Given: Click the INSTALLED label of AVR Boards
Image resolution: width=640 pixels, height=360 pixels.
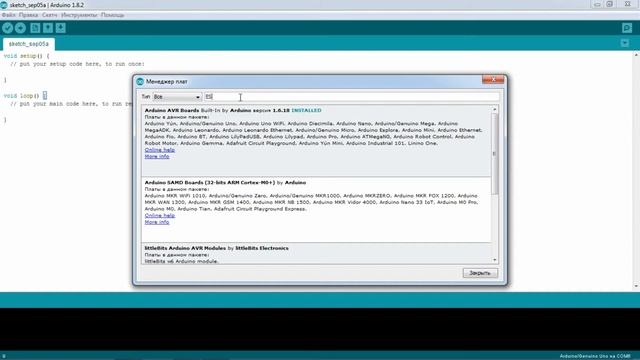Looking at the screenshot, I should 306,110.
